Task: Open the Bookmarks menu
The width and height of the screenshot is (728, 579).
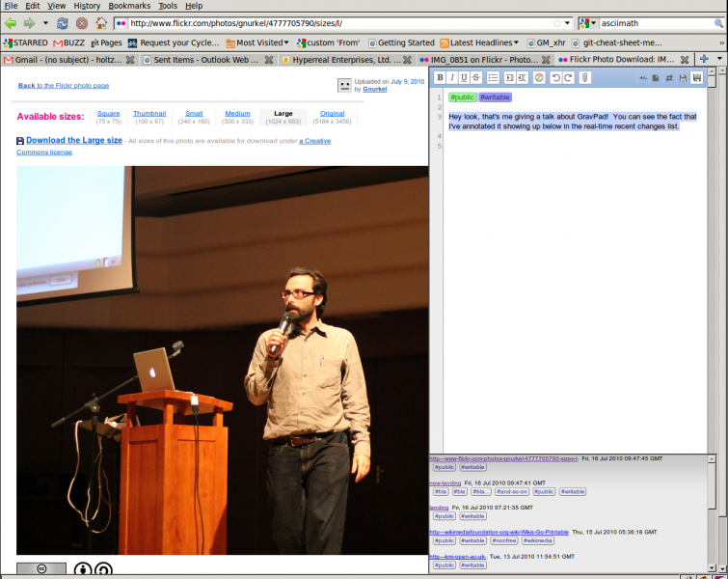Action: (x=129, y=6)
